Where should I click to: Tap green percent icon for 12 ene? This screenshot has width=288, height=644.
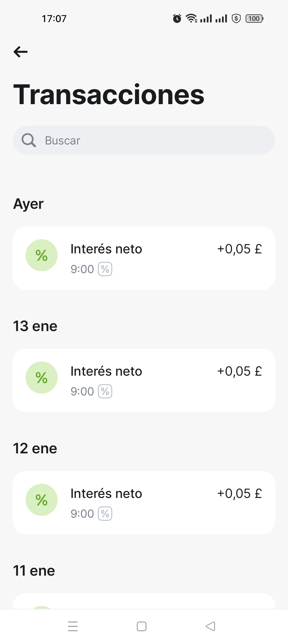pos(42,500)
